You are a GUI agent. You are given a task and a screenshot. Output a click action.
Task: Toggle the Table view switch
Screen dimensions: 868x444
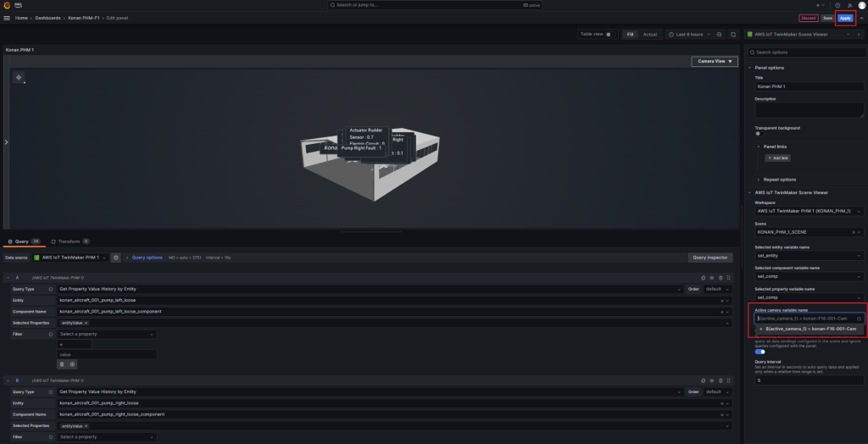[610, 35]
